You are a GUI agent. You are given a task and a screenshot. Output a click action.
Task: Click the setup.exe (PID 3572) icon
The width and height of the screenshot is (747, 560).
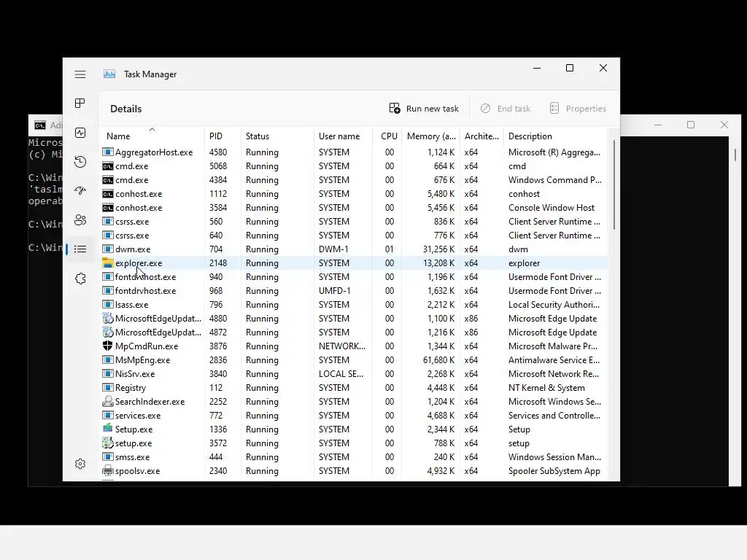point(108,443)
